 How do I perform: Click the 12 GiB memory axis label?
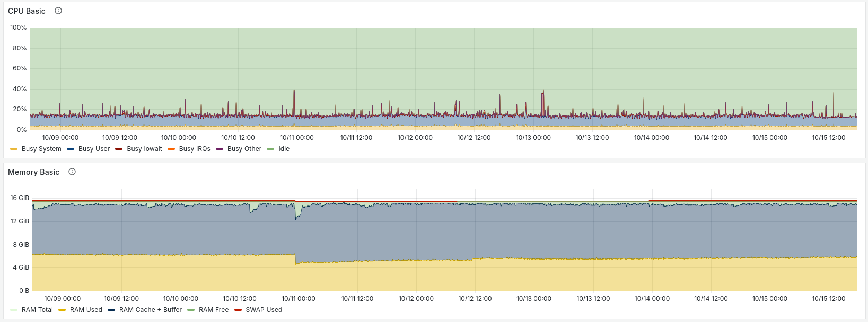(20, 221)
